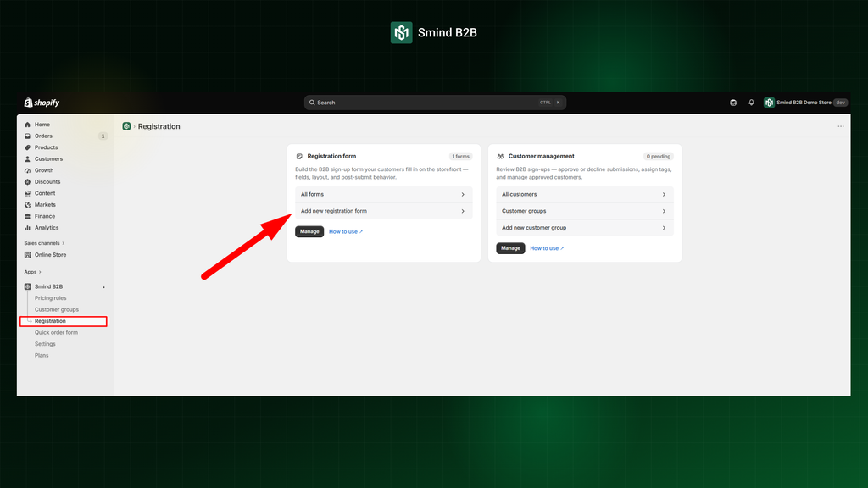Click the Content icon
868x488 pixels.
(28, 193)
